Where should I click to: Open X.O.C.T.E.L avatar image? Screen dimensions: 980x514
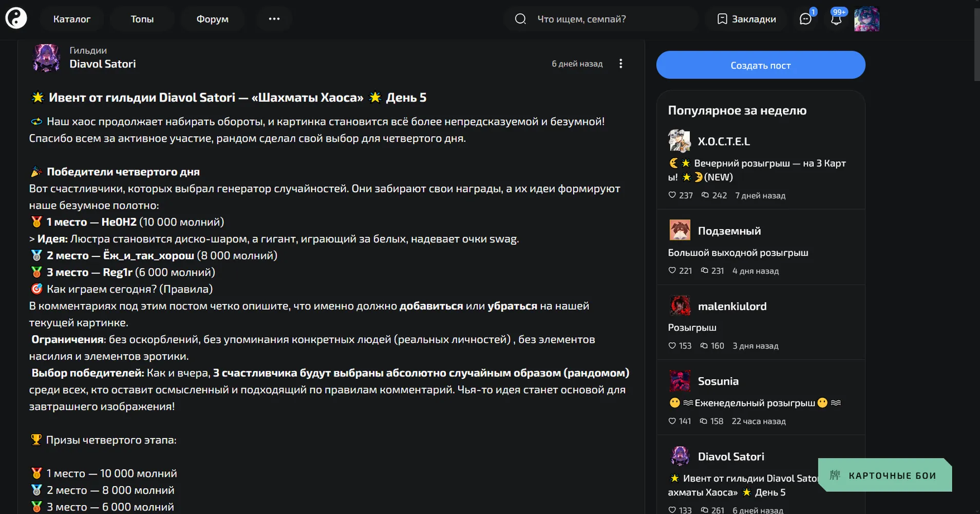pos(680,141)
